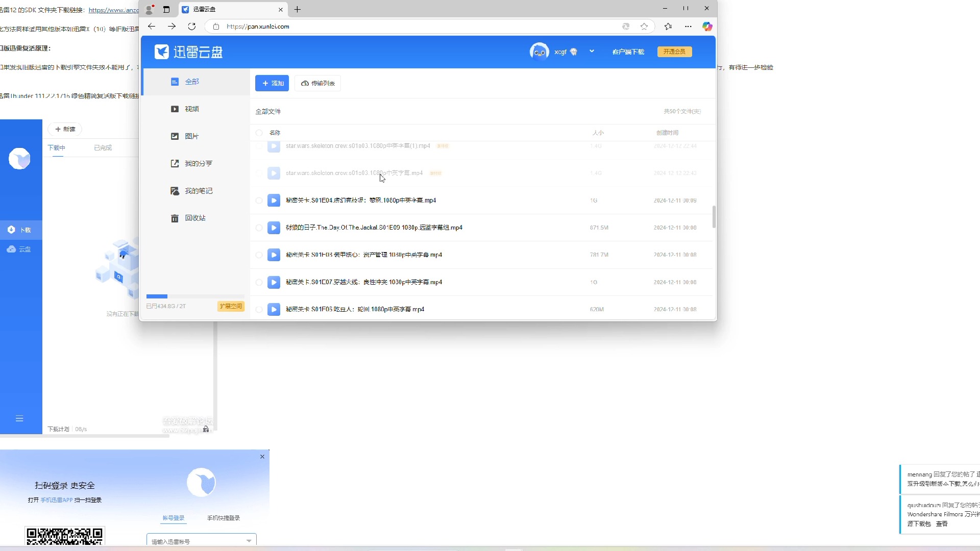Switch to 手机快捷登录 tab in login dialog
Image resolution: width=980 pixels, height=551 pixels.
tap(224, 518)
